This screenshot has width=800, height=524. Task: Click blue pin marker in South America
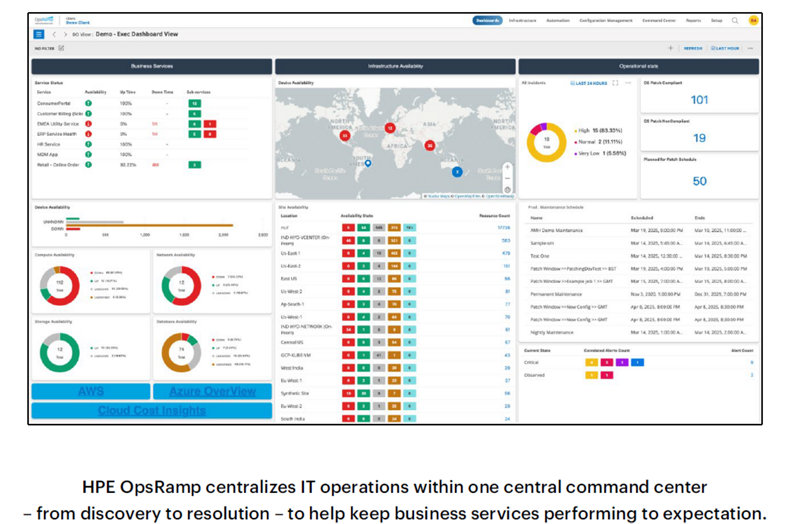pos(368,163)
